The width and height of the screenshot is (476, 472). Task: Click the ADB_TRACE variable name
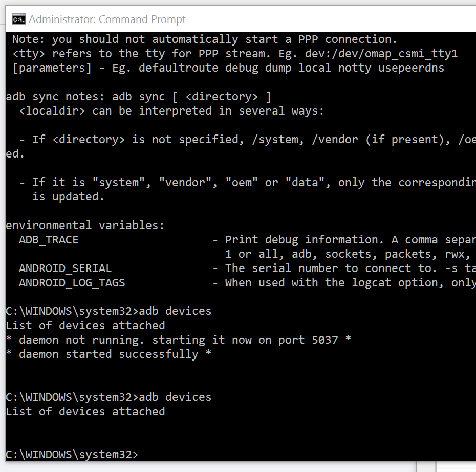tap(49, 240)
